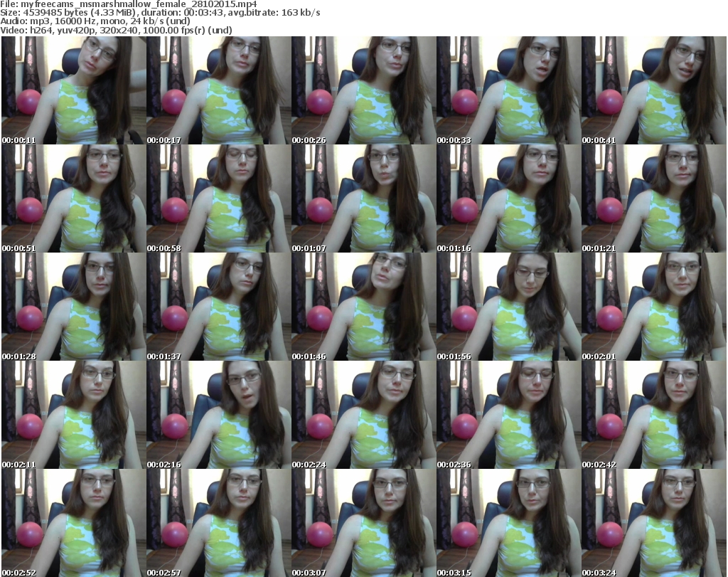The width and height of the screenshot is (728, 577).
Task: Click the thumbnail marked 00:01:16
Action: point(508,198)
